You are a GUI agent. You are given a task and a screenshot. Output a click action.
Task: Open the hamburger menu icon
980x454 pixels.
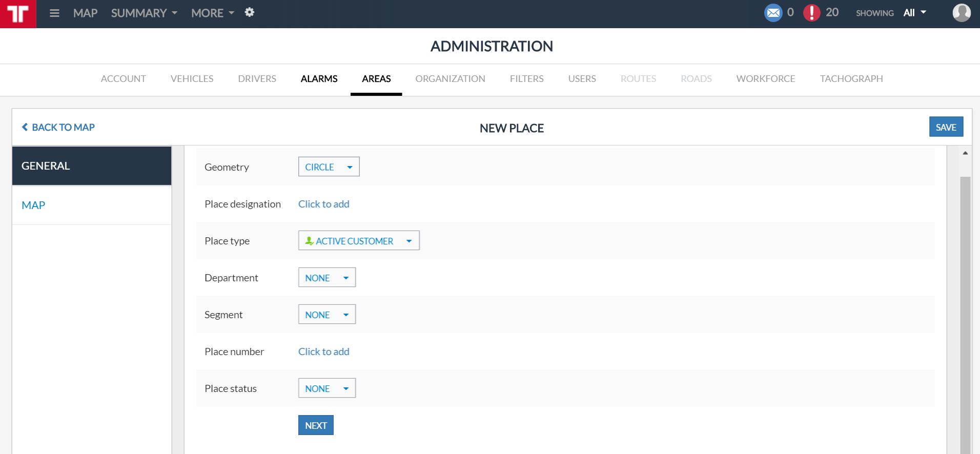(54, 13)
